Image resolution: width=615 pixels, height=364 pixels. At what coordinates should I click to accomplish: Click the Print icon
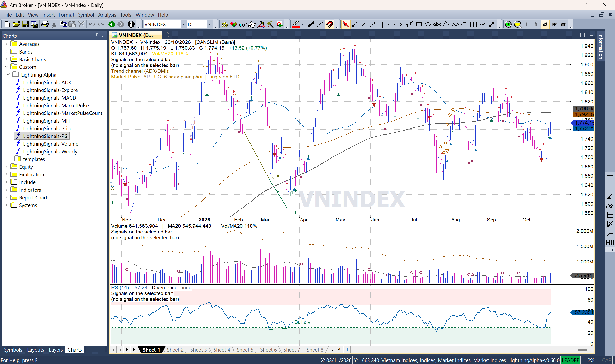click(45, 24)
